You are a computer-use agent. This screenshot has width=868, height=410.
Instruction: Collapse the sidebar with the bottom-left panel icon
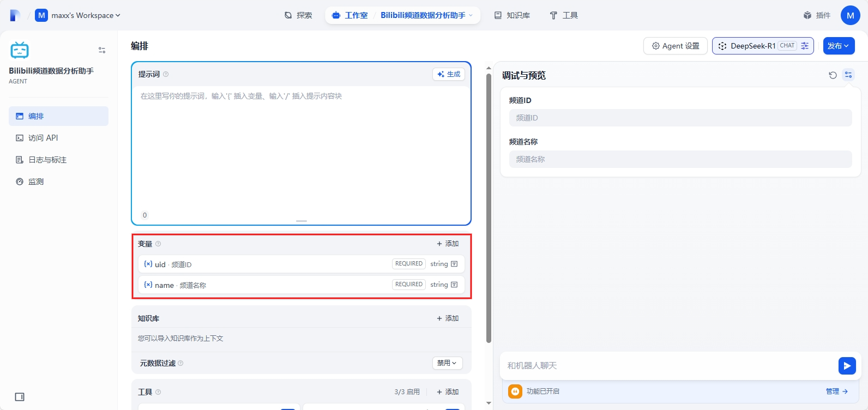tap(20, 397)
